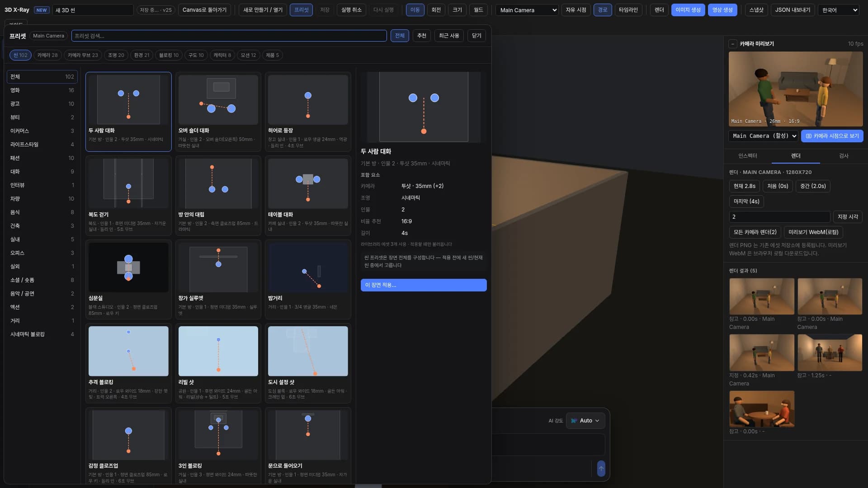Viewport: 868px width, 488px height.
Task: Expand the Main Camera (활성) selector
Action: click(x=764, y=136)
